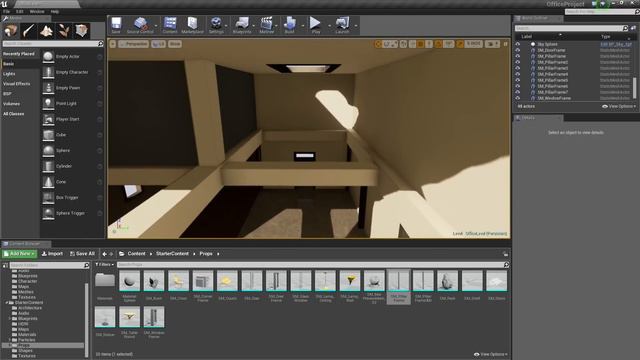The width and height of the screenshot is (640, 360).
Task: Toggle visibility eye of SM_PillarFrame7
Action: coord(518,92)
